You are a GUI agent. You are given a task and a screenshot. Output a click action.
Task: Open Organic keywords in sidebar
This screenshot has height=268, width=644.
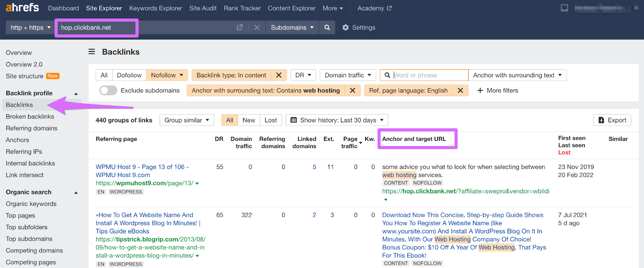point(31,204)
